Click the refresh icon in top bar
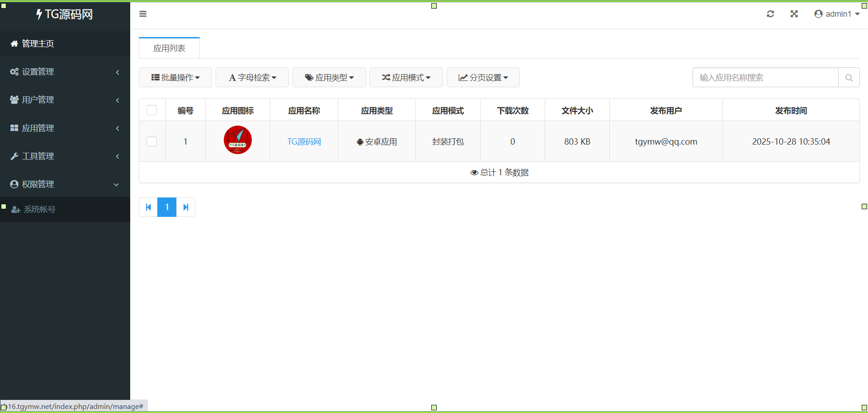 [770, 14]
